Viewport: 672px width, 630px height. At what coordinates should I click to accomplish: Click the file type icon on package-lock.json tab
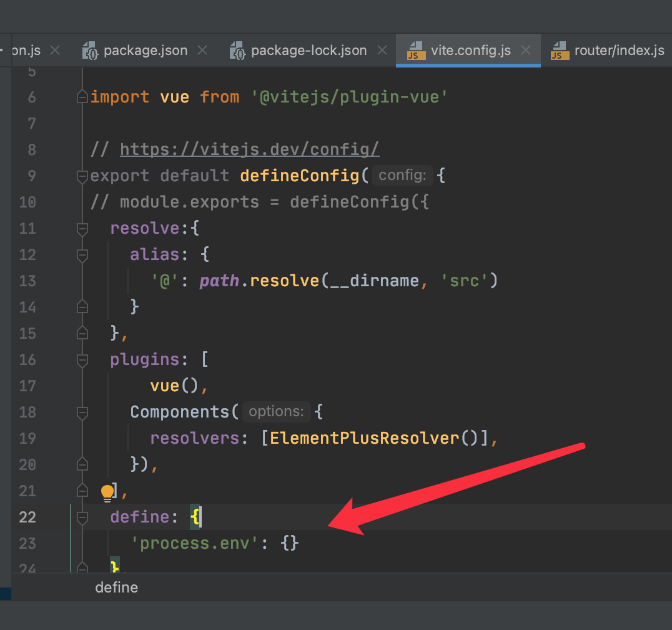pyautogui.click(x=237, y=50)
